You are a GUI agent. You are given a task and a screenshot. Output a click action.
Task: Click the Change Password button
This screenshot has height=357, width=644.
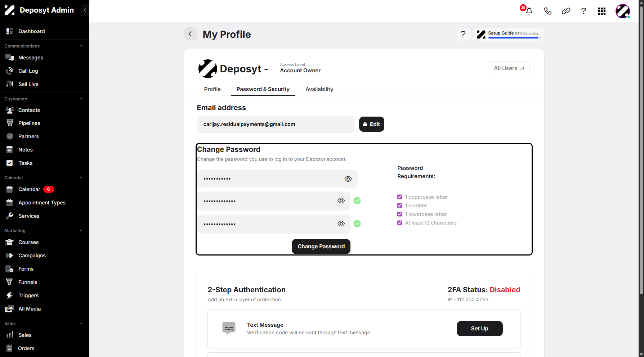pyautogui.click(x=321, y=247)
